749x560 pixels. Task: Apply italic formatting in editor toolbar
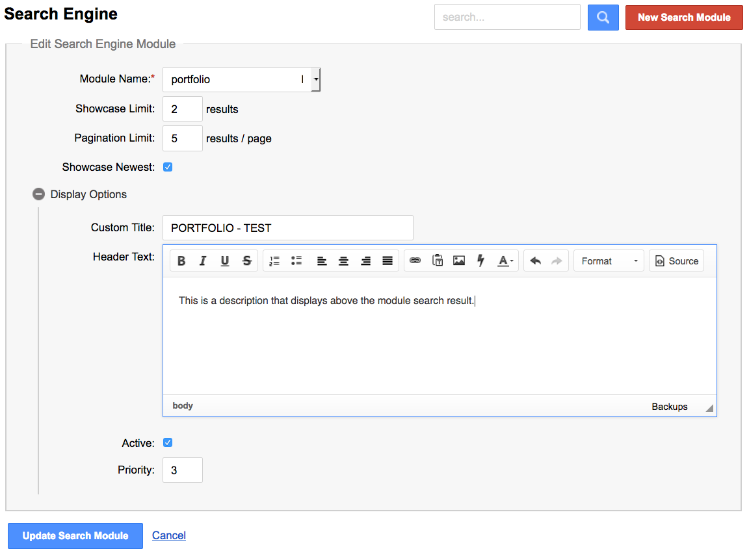tap(203, 261)
